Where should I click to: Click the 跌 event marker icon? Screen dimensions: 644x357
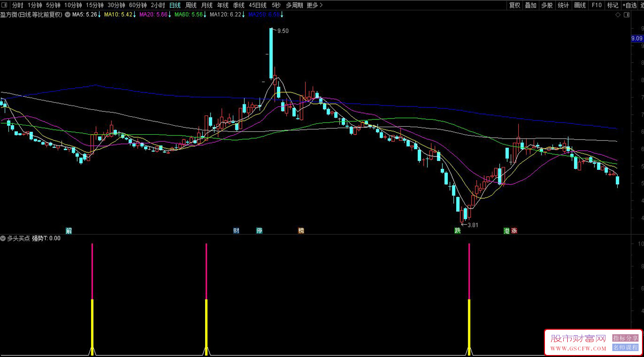pyautogui.click(x=457, y=231)
